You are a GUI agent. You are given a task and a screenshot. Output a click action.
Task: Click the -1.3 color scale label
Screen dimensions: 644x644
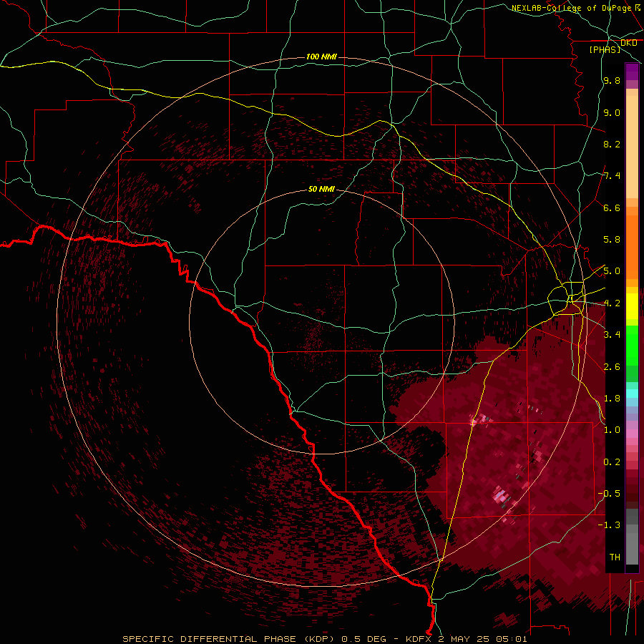pyautogui.click(x=609, y=525)
